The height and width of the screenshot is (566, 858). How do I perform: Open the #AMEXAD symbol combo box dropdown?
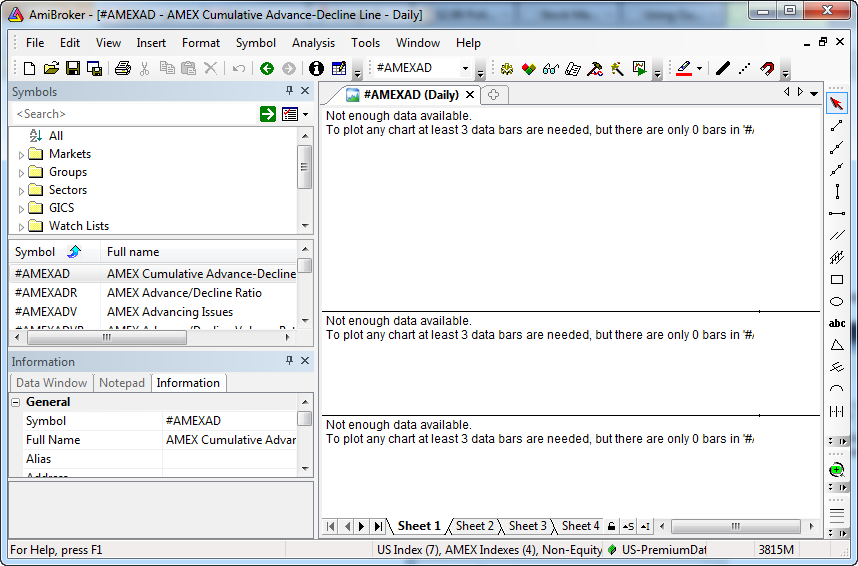465,68
